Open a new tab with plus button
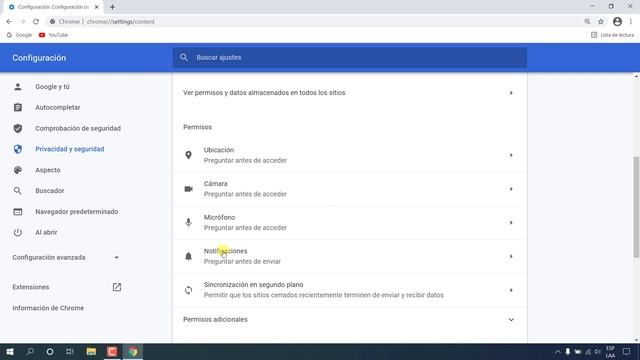The width and height of the screenshot is (640, 360). [112, 7]
